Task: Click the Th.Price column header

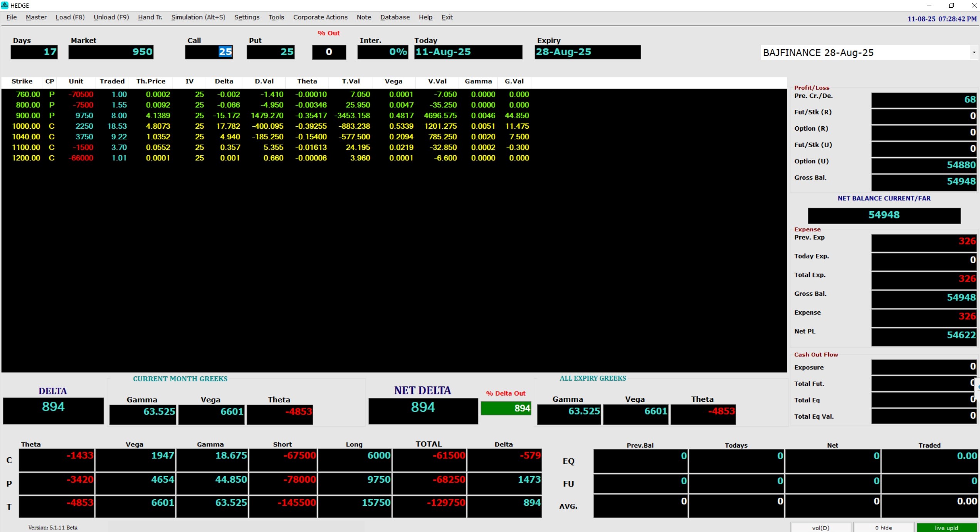Action: pyautogui.click(x=151, y=81)
